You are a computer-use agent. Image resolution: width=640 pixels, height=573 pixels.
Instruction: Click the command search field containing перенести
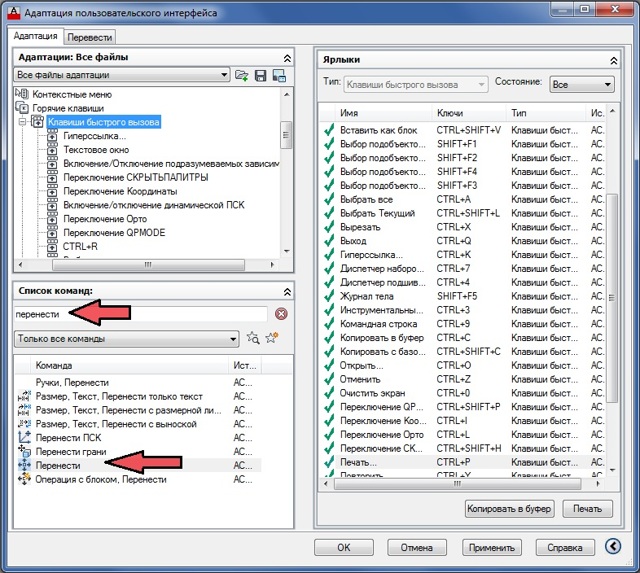(x=140, y=314)
